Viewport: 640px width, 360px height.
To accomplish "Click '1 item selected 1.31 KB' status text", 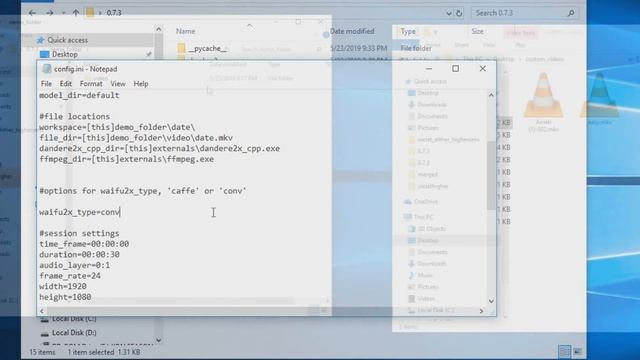I will [x=104, y=352].
